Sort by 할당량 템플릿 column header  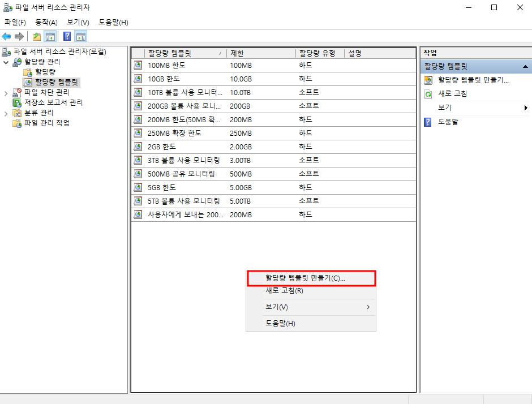point(185,53)
